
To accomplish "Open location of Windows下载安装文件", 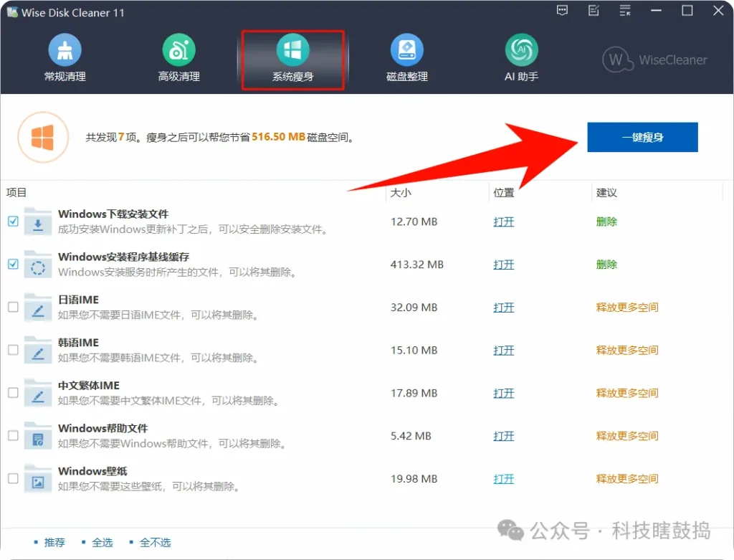I will (504, 222).
